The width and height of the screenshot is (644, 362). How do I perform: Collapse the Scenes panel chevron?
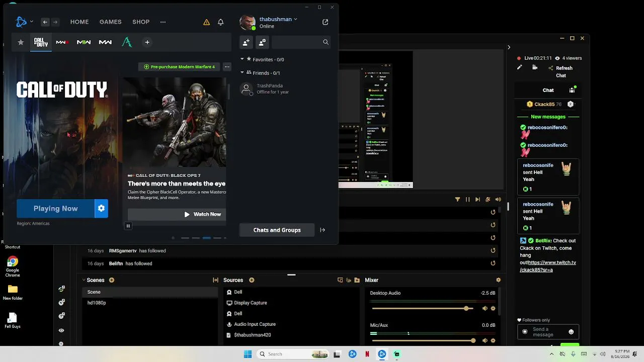(x=84, y=280)
